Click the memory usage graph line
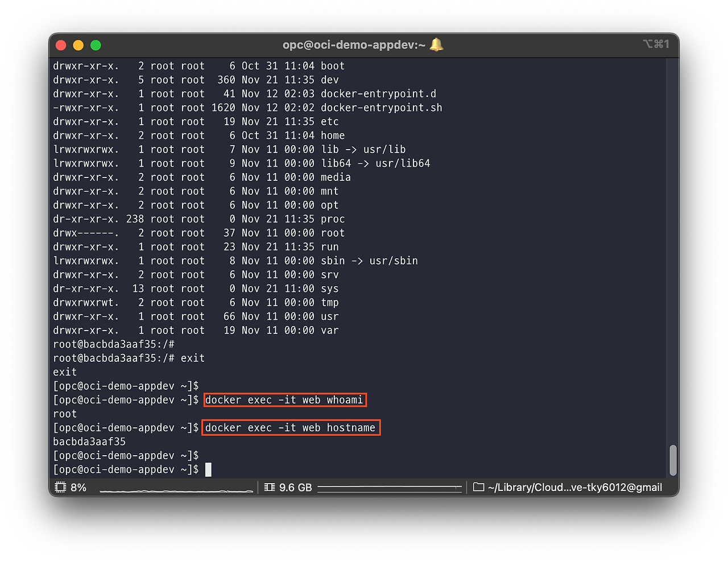Image resolution: width=728 pixels, height=561 pixels. coord(390,488)
